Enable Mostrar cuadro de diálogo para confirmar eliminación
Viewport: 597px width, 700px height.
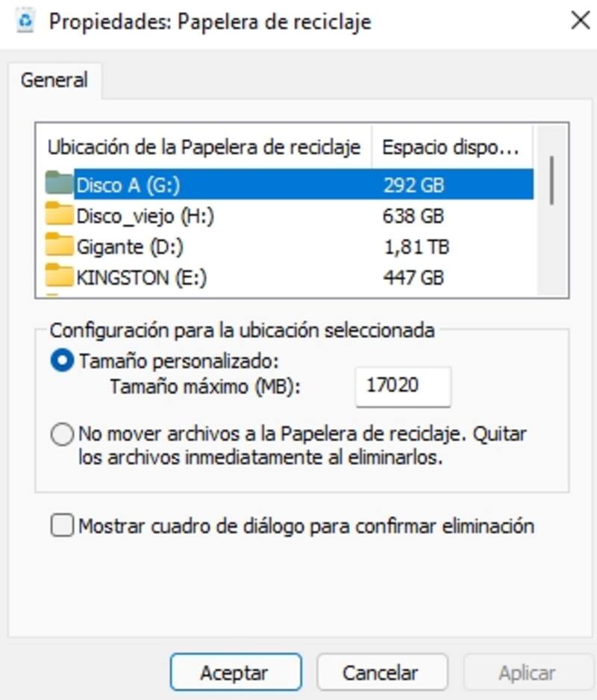[x=62, y=526]
